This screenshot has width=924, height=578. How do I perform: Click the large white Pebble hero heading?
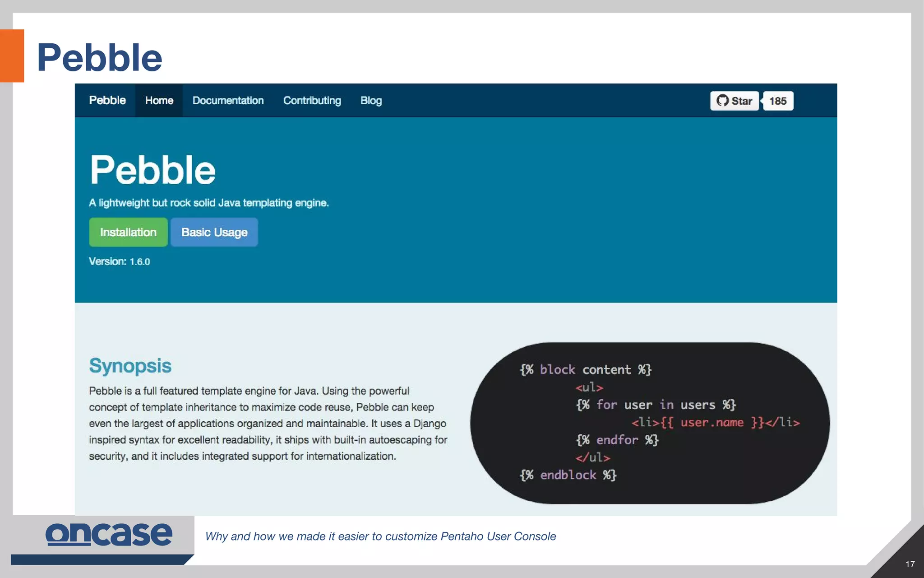(152, 170)
